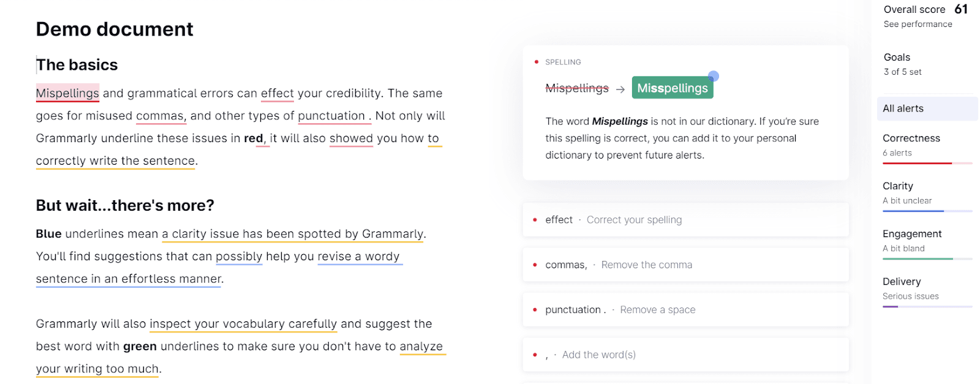Click the blue circle icon on Misspellings suggestion

pos(712,77)
